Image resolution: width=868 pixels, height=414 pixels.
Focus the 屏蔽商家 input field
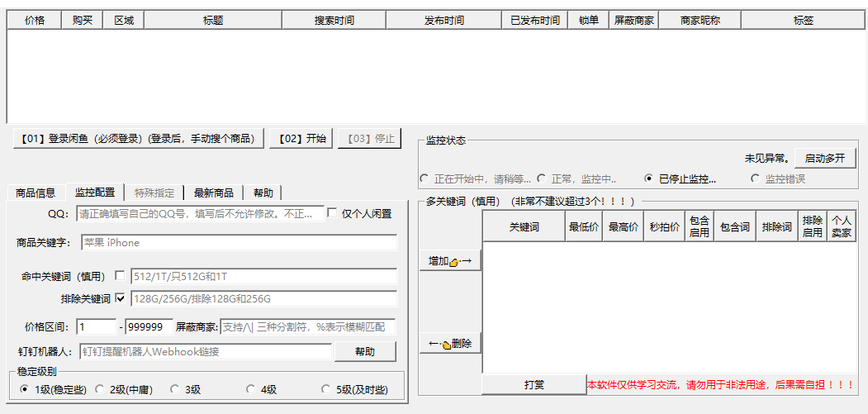click(x=308, y=327)
